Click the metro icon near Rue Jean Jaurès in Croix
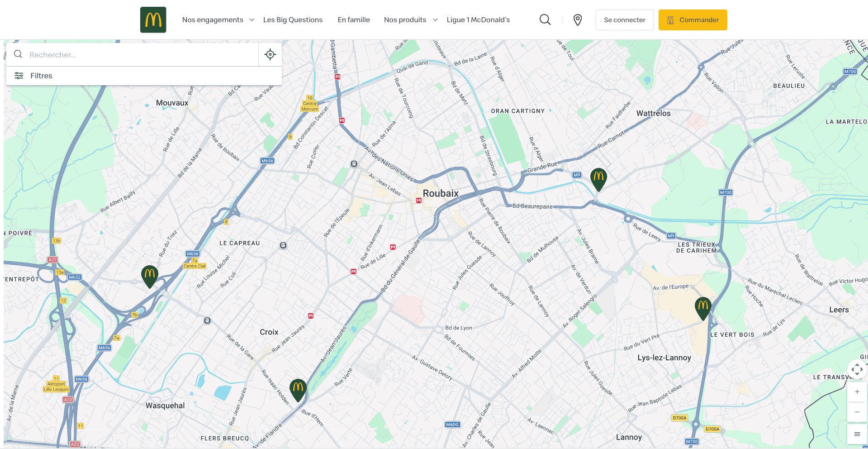Viewport: 868px width, 449px height. coord(311,316)
